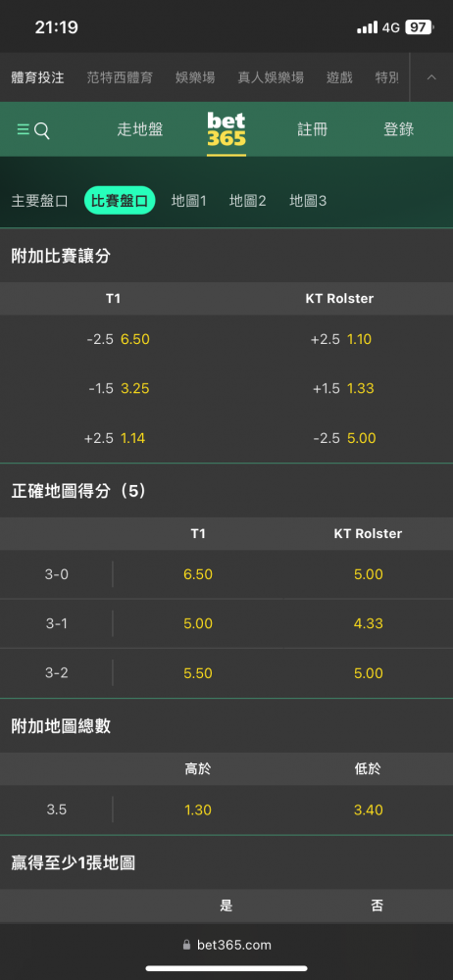Collapse the top product bar with chevron
Viewport: 453px width, 980px height.
pyautogui.click(x=431, y=77)
